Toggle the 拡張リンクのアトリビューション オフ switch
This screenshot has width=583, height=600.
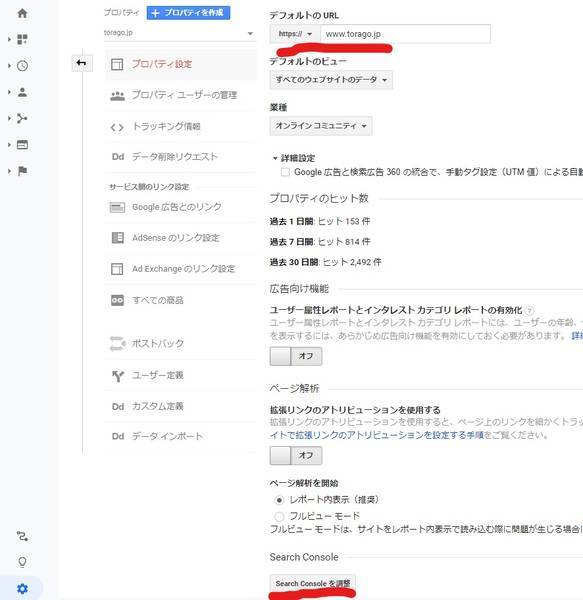click(296, 455)
